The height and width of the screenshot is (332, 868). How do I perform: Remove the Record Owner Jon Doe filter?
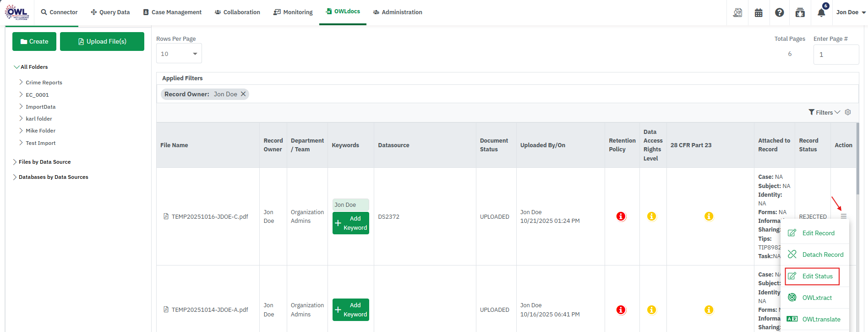pos(243,94)
